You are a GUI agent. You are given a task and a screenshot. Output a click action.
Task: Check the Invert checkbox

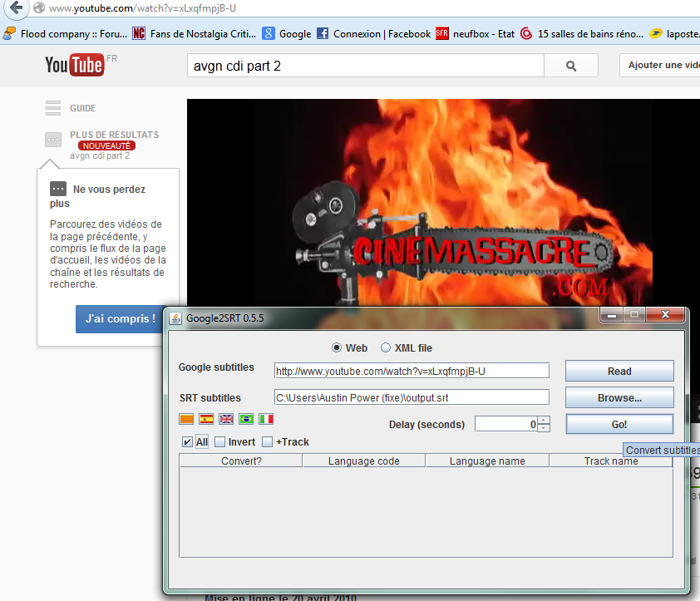(x=219, y=442)
